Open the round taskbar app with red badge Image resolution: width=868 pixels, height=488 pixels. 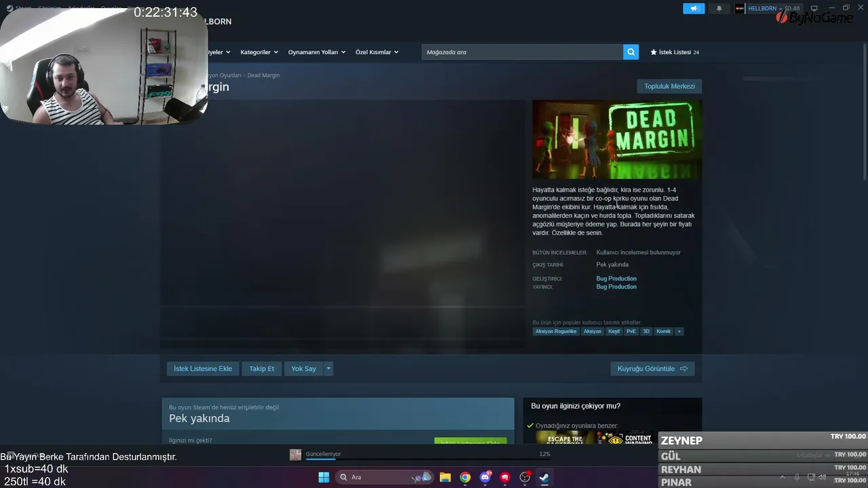click(x=524, y=477)
